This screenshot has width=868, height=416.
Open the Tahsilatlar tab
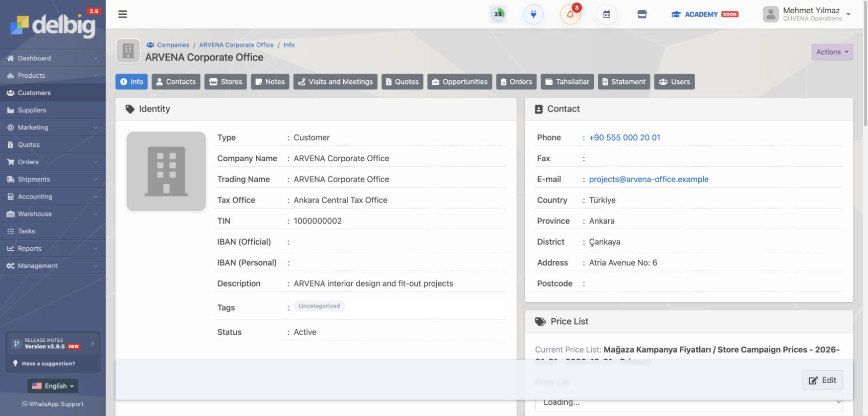pos(567,82)
